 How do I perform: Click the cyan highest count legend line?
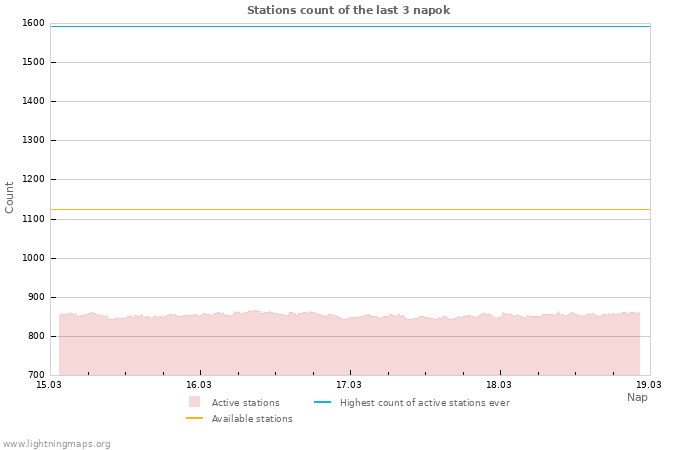(322, 402)
